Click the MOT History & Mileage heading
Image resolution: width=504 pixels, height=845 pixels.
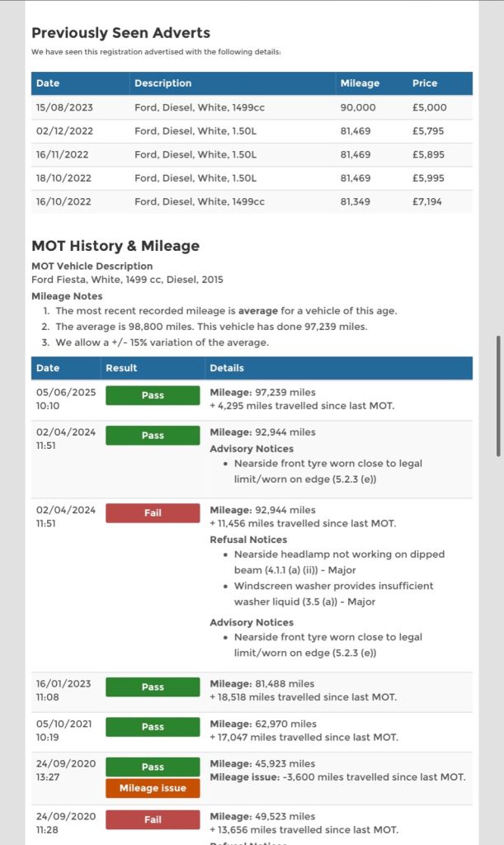115,246
